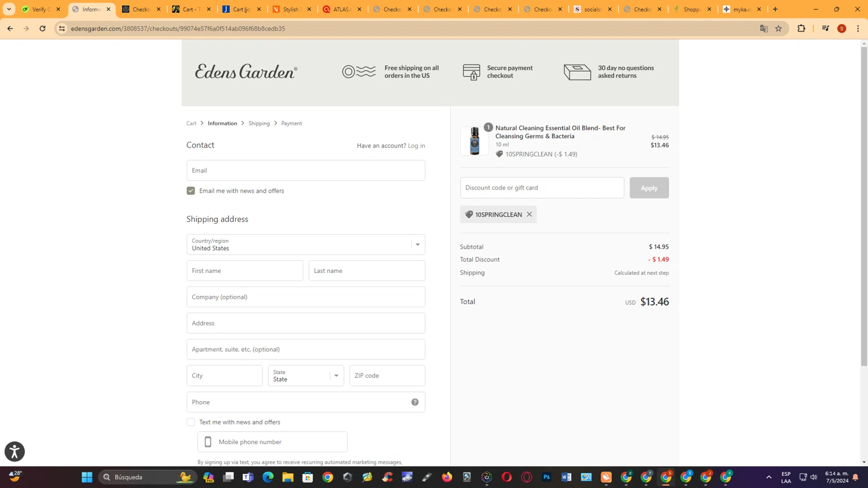Open Microsoft Store from the taskbar
The image size is (868, 488).
pyautogui.click(x=308, y=477)
